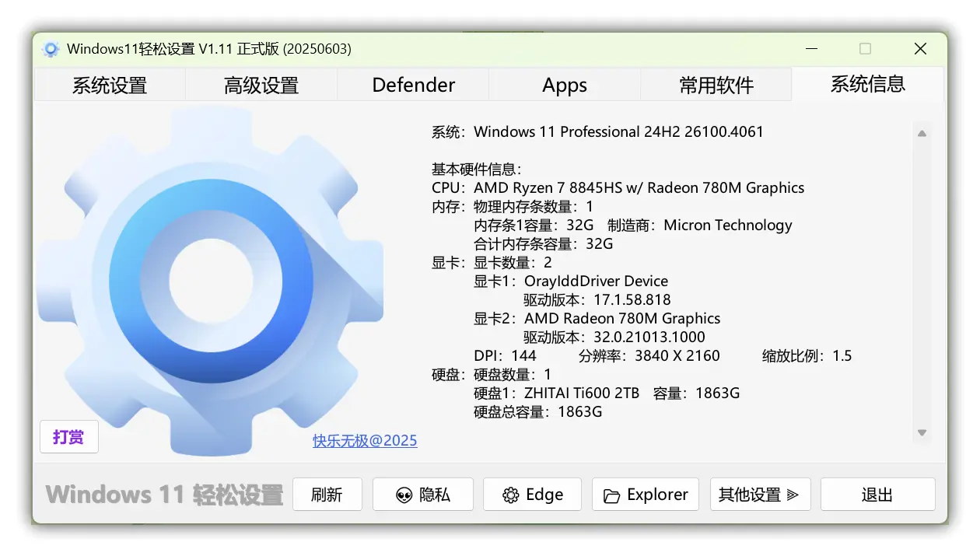Close the Windows11轻松设置 window
980x556 pixels.
pyautogui.click(x=920, y=49)
